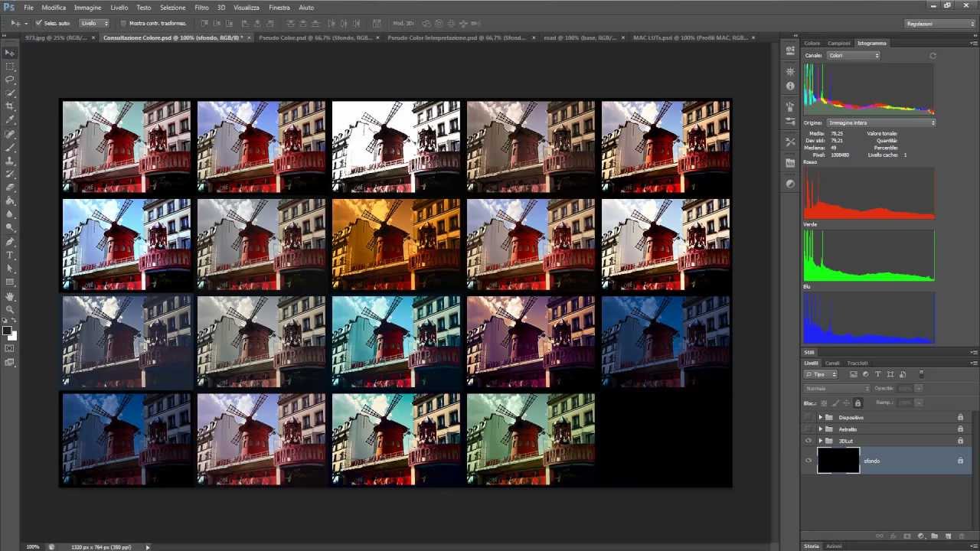Hide the sfondo layer with eye icon
Screen dimensions: 980x551
808,461
